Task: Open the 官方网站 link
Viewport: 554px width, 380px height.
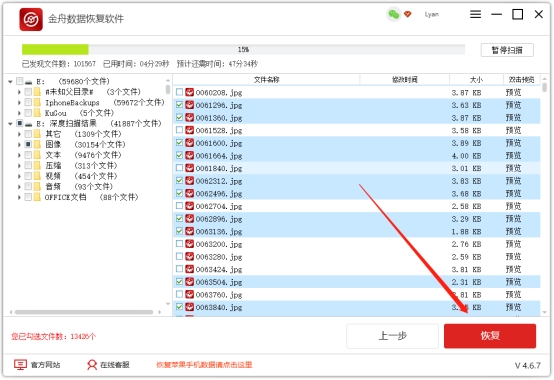Action: tap(46, 365)
